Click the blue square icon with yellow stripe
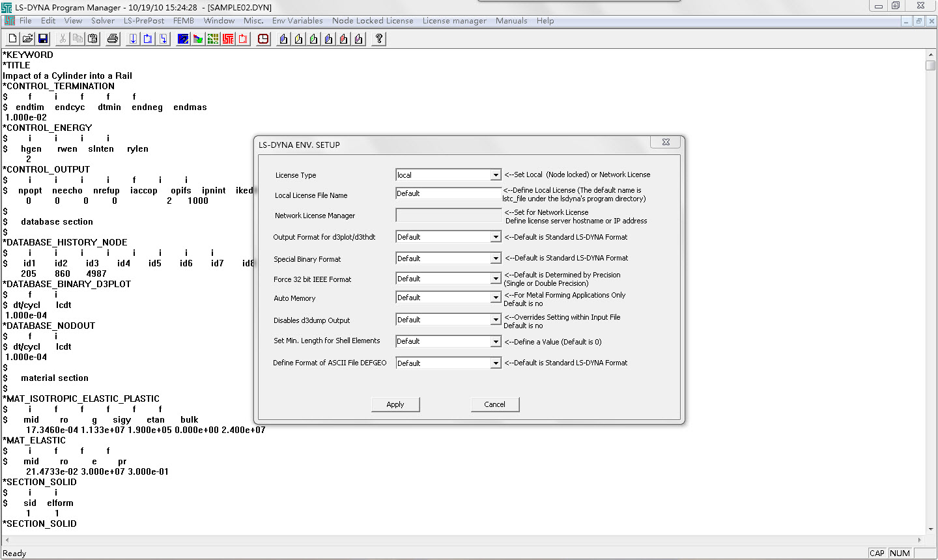938x560 pixels. coord(183,39)
